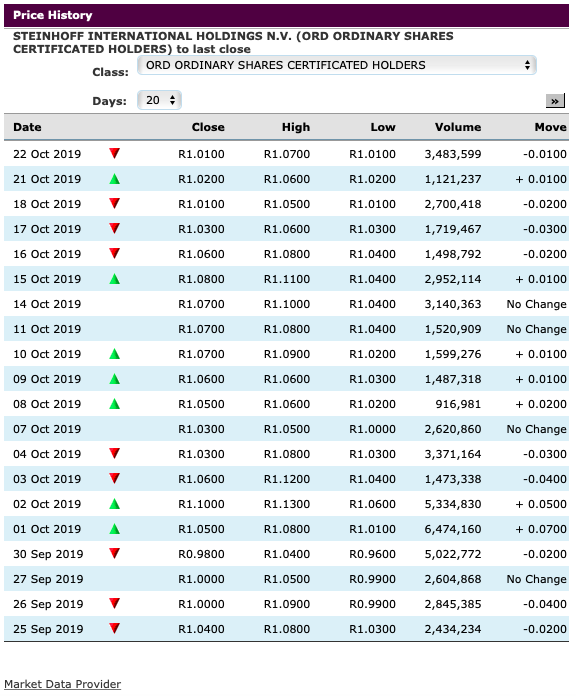Image resolution: width=576 pixels, height=696 pixels.
Task: Click the Volume column header
Action: coord(458,127)
